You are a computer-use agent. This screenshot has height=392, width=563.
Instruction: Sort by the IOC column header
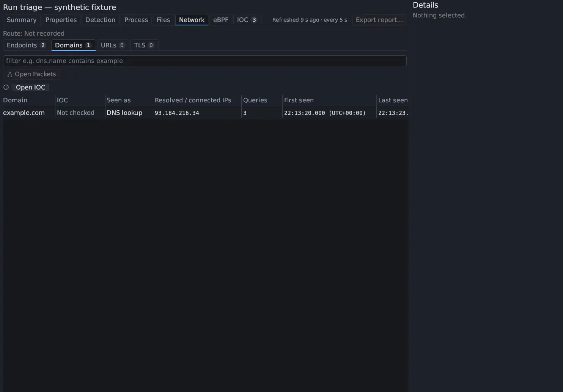click(80, 100)
